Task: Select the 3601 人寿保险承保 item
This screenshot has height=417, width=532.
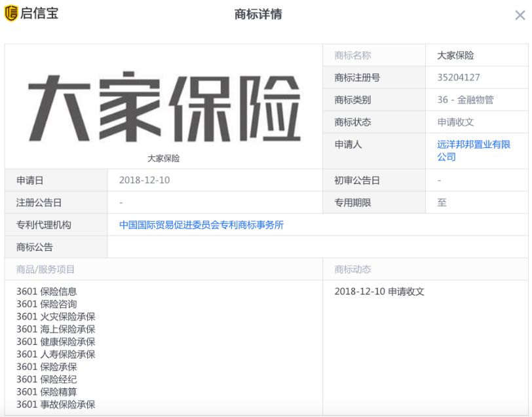Action: (x=56, y=354)
